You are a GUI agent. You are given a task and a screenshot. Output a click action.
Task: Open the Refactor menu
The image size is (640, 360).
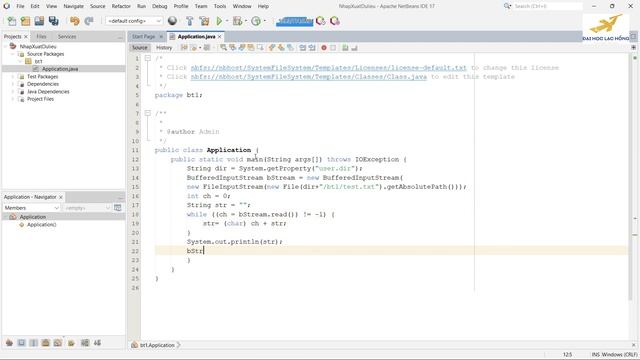(x=121, y=6)
